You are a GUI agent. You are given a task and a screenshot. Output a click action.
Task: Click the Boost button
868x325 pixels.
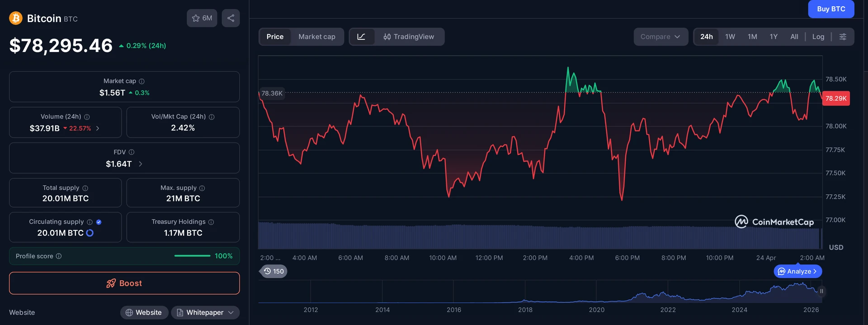[x=124, y=283]
